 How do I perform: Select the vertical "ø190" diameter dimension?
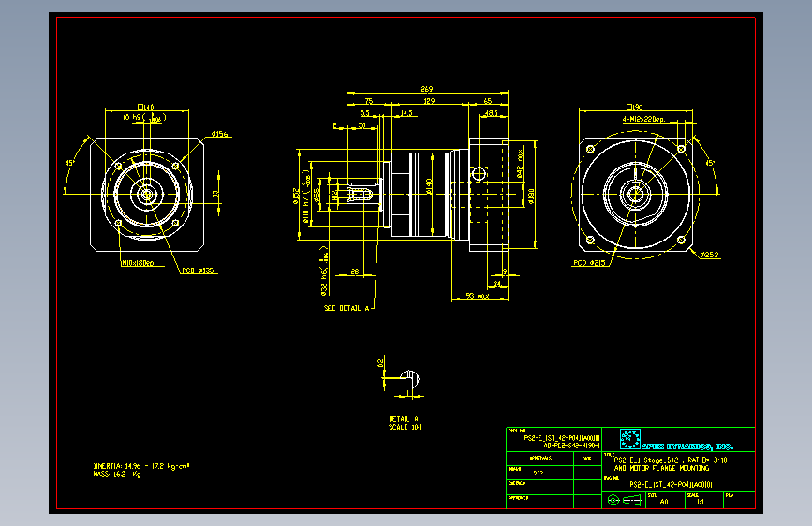(x=531, y=196)
